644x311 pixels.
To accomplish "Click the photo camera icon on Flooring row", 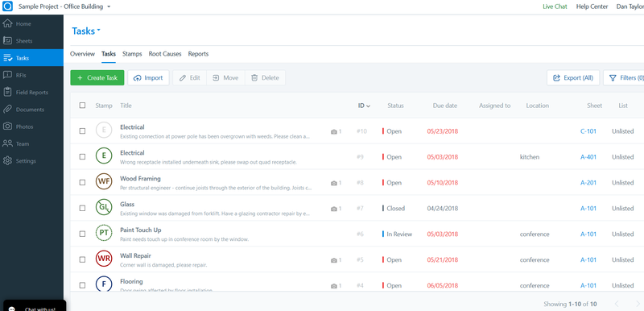I will point(334,285).
